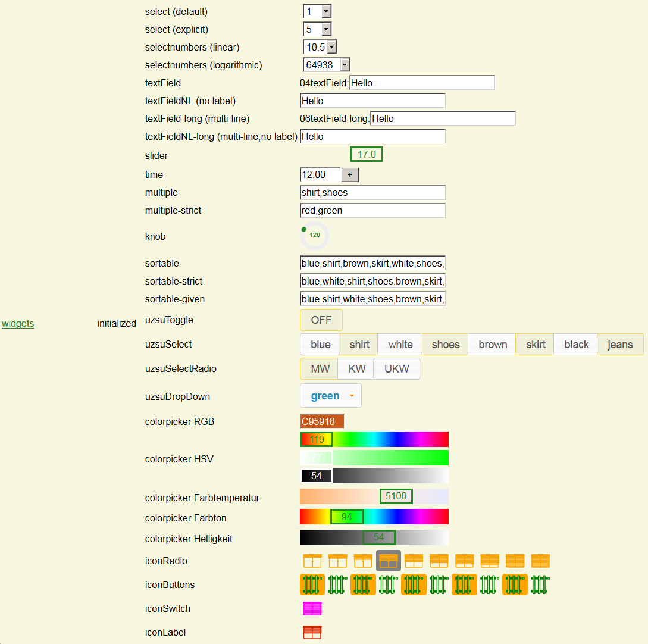Select the eighth iconRadio blinds icon
The height and width of the screenshot is (644, 648).
(490, 561)
